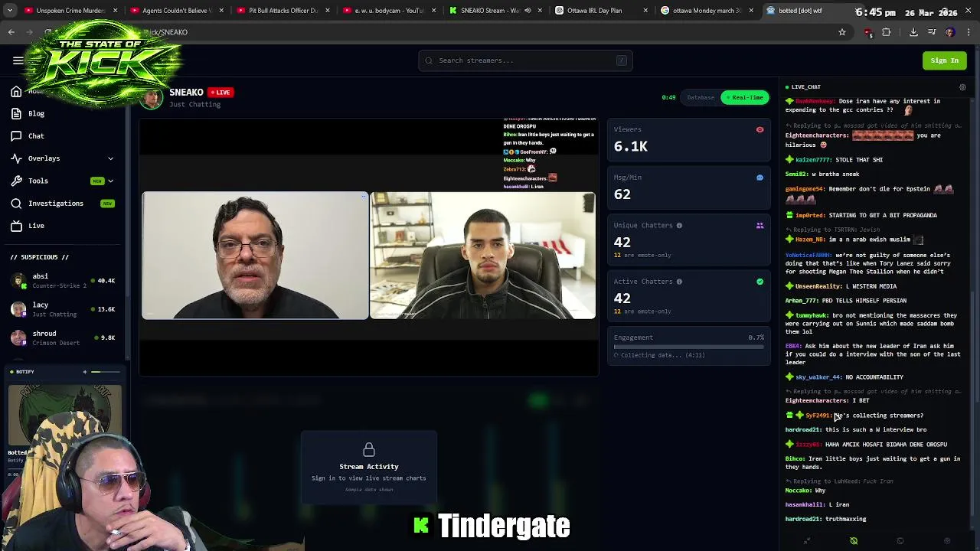Image resolution: width=980 pixels, height=551 pixels.
Task: Open the hamburger menu icon
Action: coord(18,60)
